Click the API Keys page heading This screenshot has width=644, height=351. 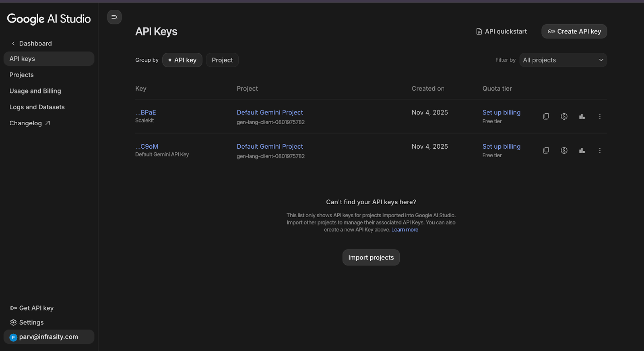pos(156,31)
